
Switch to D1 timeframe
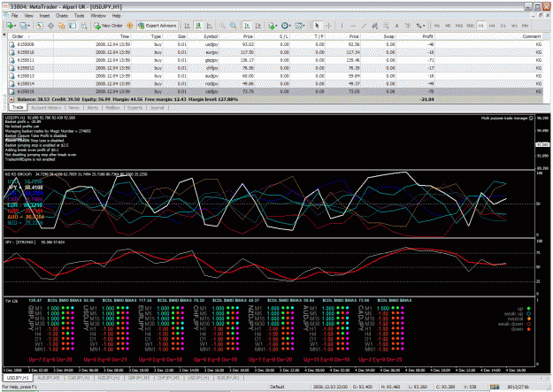[x=503, y=26]
